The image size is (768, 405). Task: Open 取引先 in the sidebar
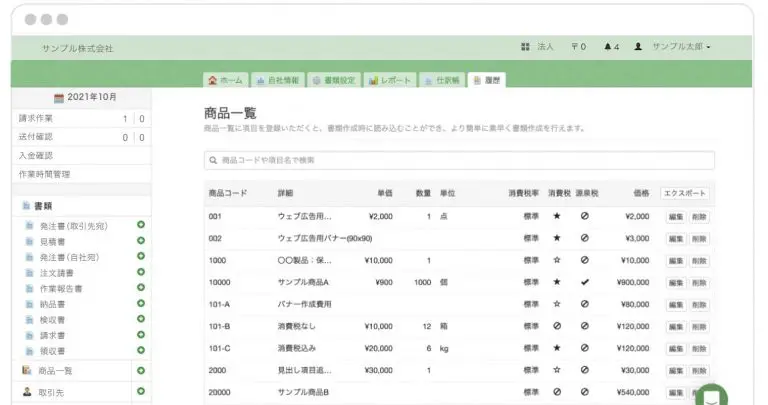pos(51,393)
